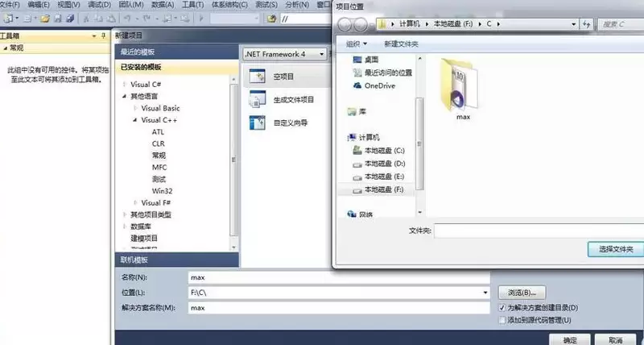This screenshot has width=644, height=345.
Task: Click the OneDrive icon in navigation pane
Action: (357, 85)
